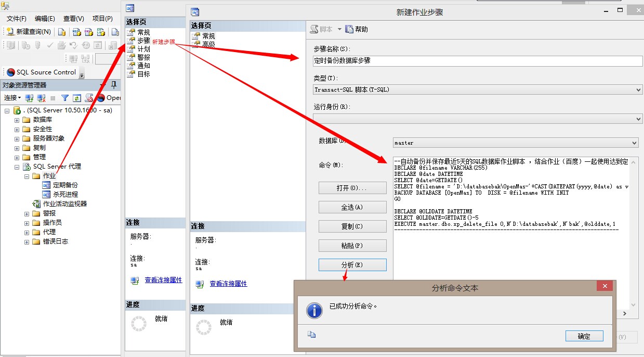Click copy message icon in message box
This screenshot has height=357, width=644.
pos(311,335)
